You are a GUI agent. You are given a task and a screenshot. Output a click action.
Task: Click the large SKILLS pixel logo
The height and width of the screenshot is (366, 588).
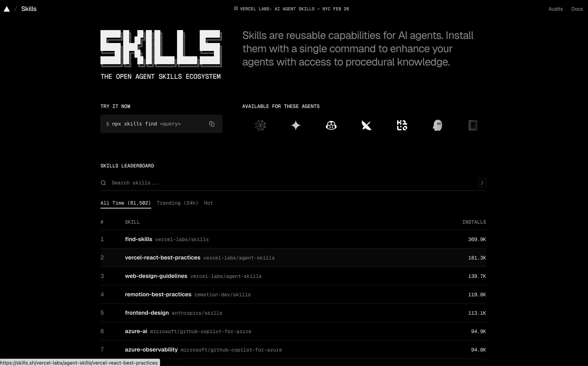coord(161,48)
